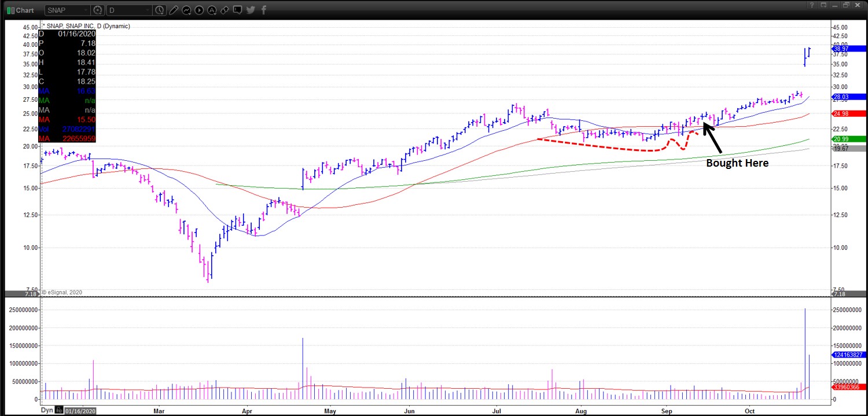Click the 'Dyn' label in the bottom bar
This screenshot has width=868, height=416.
click(47, 410)
